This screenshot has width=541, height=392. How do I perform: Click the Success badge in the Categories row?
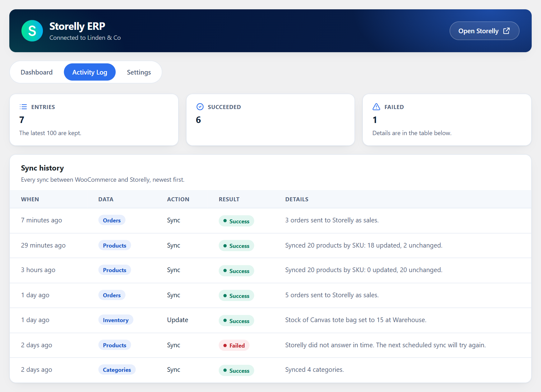pos(236,371)
